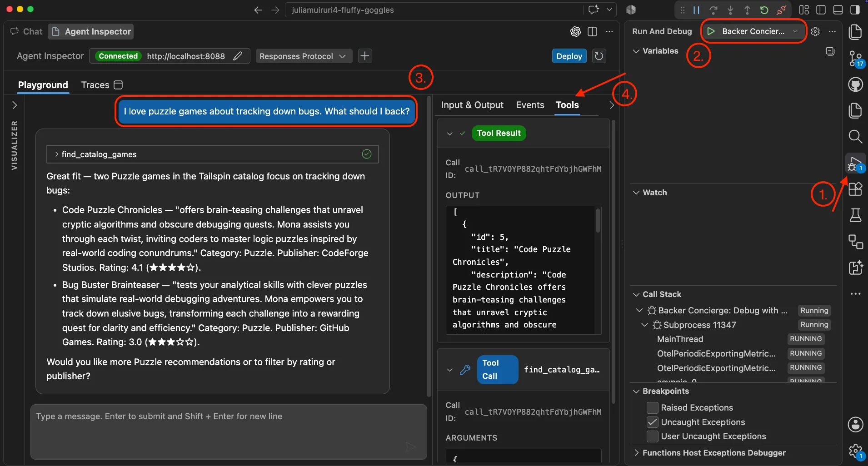Image resolution: width=868 pixels, height=466 pixels.
Task: Toggle the primary side bar layout button
Action: 821,10
